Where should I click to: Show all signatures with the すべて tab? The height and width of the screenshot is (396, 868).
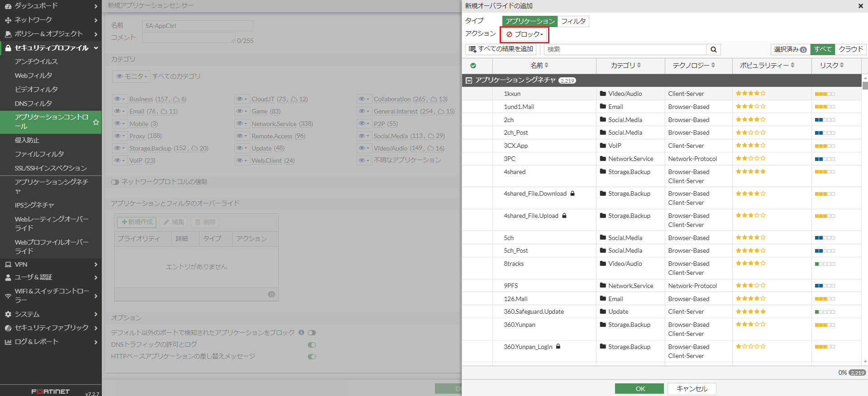(822, 49)
